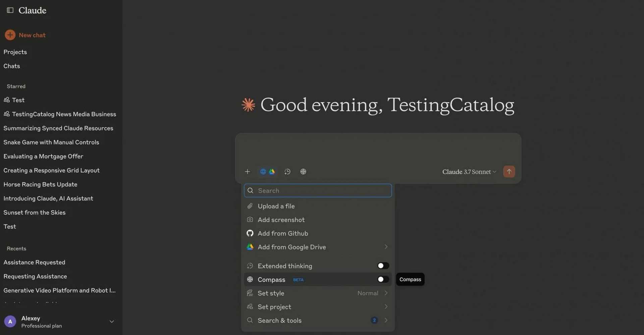Open the Projects link in sidebar
Screen dimensions: 644x335
[x=15, y=52]
